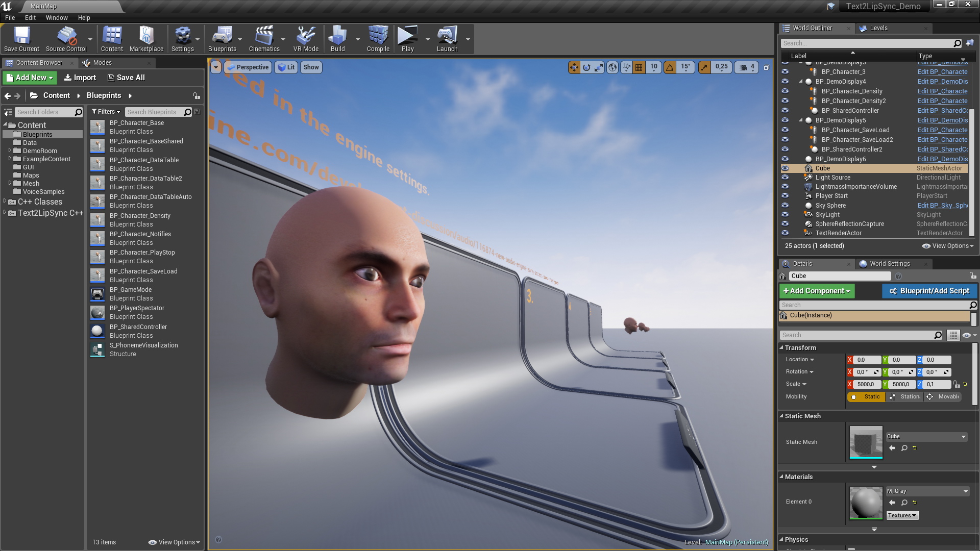The height and width of the screenshot is (551, 980).
Task: Open the Filters dropdown in the Content Browser
Action: click(x=106, y=112)
